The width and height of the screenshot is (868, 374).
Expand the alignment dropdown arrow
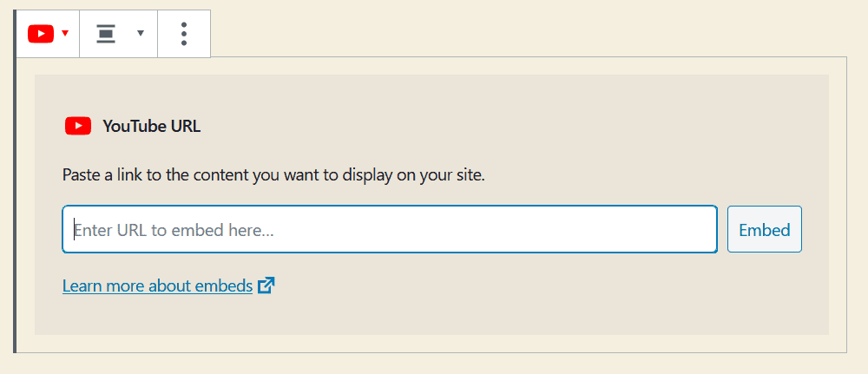(x=141, y=33)
